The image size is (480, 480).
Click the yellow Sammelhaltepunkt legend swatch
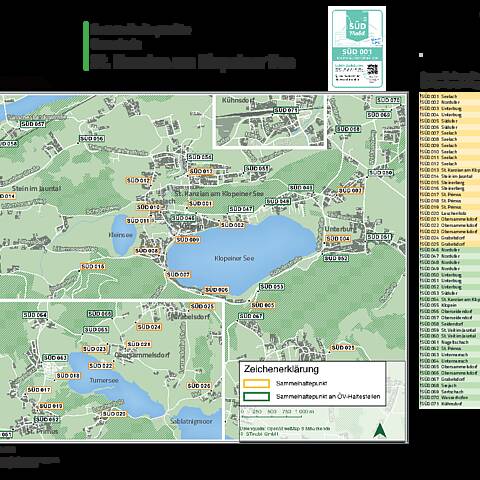tap(256, 383)
